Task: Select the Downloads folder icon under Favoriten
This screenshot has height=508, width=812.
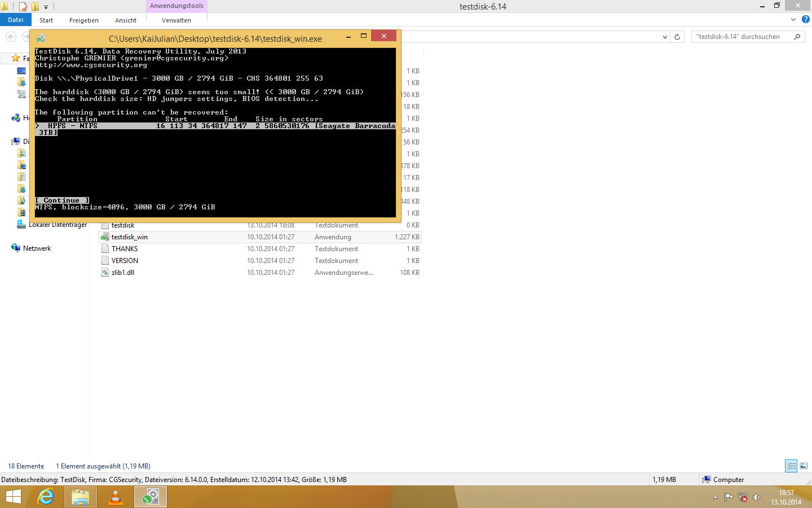Action: point(21,82)
